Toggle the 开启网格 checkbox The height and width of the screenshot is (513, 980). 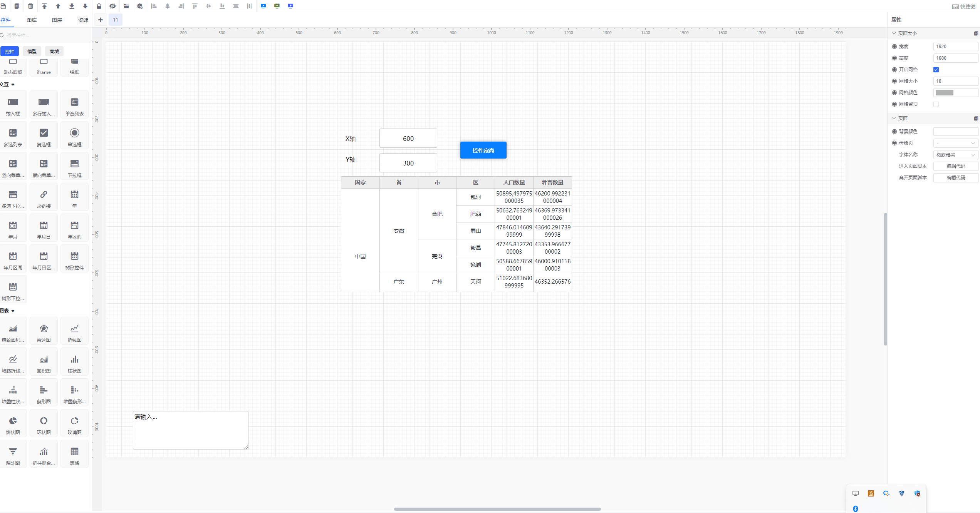936,70
